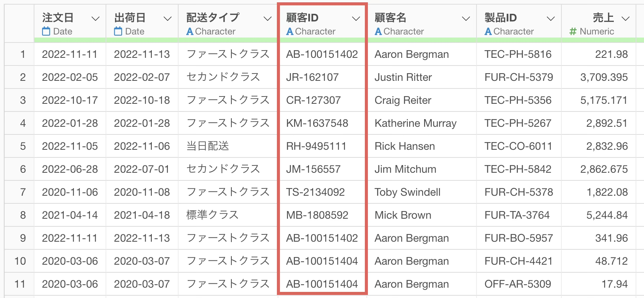This screenshot has height=298, width=644.
Task: Click the Character type icon under 顧客名
Action: point(378,31)
